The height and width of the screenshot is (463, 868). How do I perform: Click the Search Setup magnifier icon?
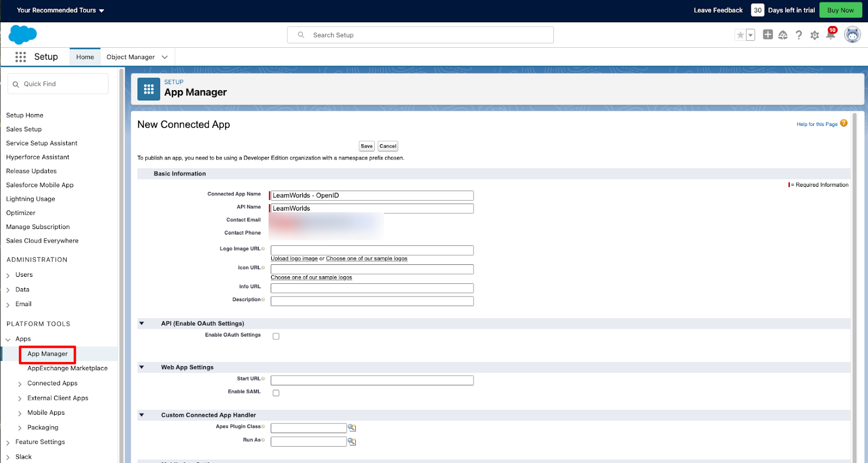tap(301, 35)
